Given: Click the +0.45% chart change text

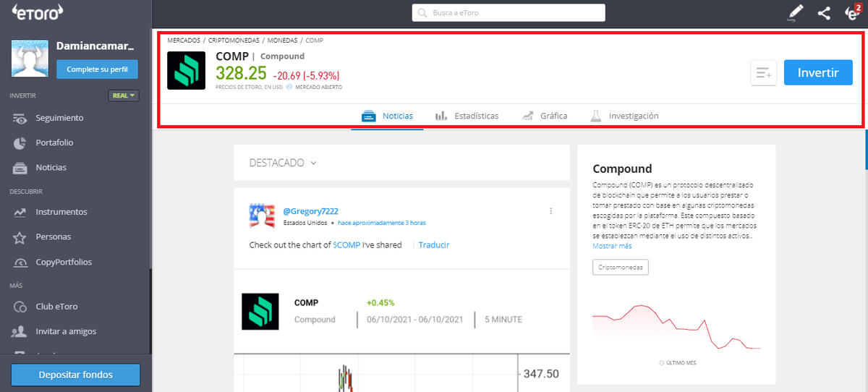Looking at the screenshot, I should [x=380, y=302].
